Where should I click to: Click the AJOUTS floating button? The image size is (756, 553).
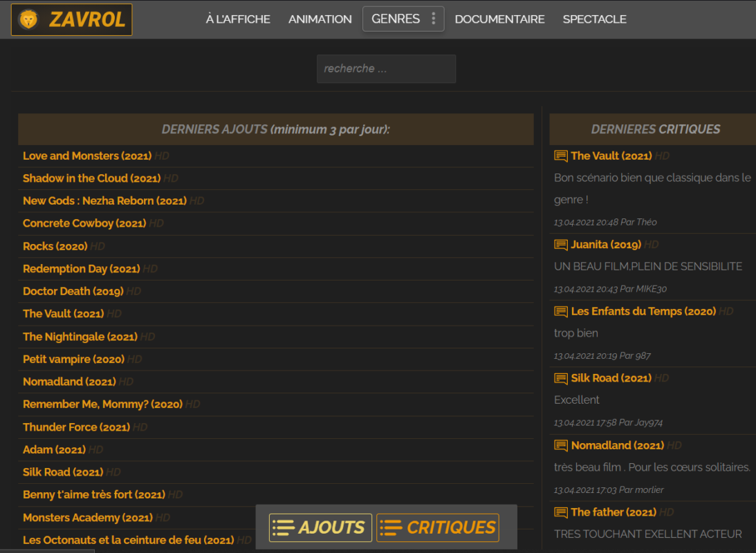pos(320,527)
